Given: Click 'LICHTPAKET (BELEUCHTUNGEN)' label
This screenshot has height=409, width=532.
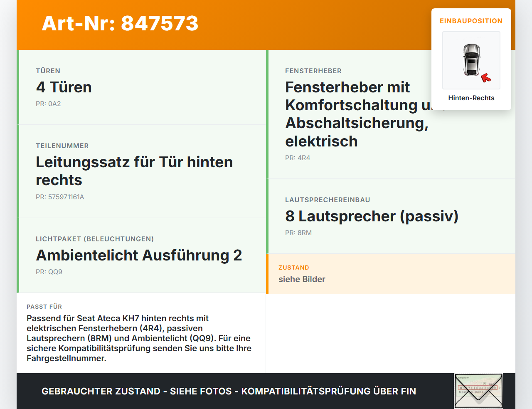Looking at the screenshot, I should click(x=95, y=239).
